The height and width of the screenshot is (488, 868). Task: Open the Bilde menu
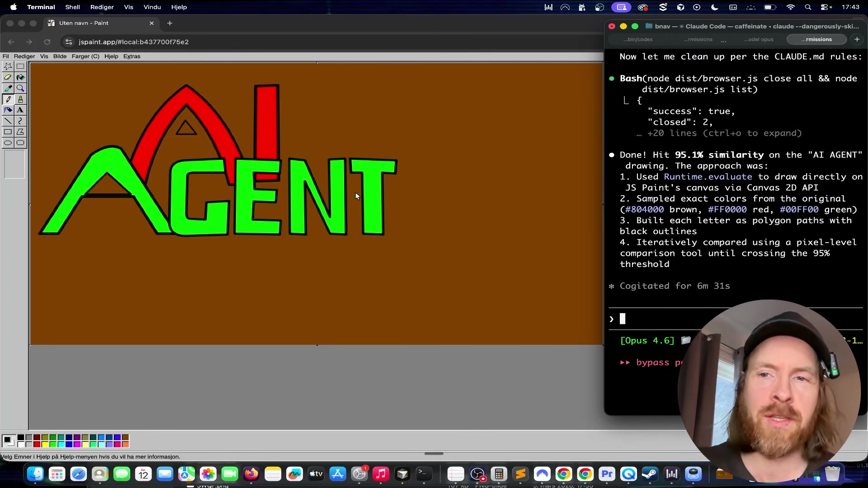click(60, 56)
